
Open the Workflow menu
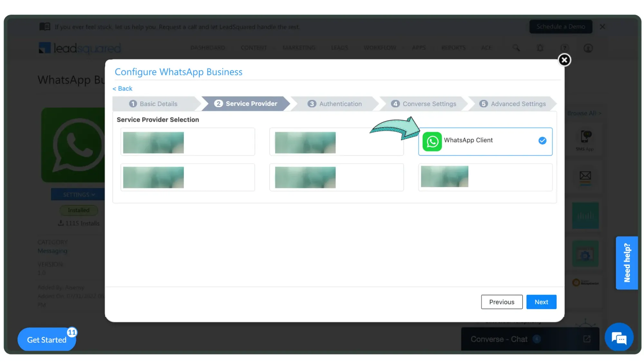click(380, 48)
